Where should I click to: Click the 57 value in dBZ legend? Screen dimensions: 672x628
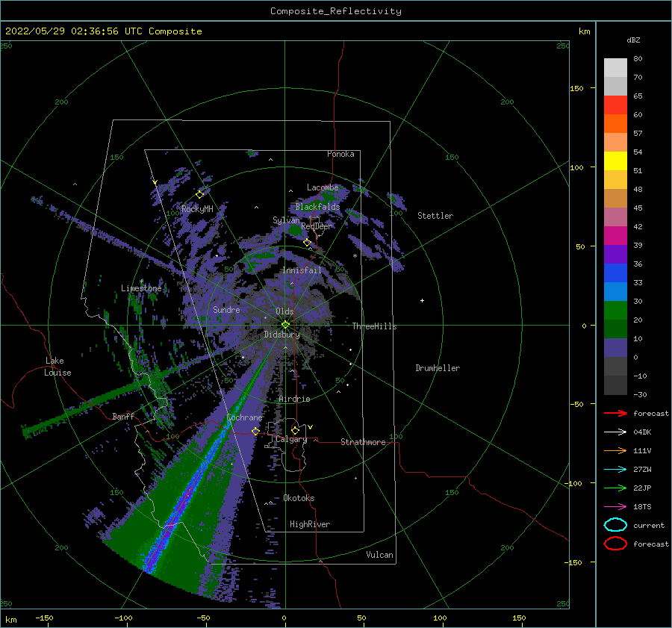[638, 134]
